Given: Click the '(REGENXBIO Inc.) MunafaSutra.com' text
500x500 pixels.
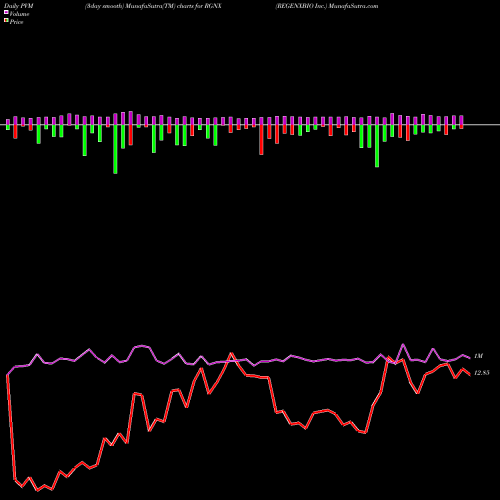Looking at the screenshot, I should [x=327, y=6].
